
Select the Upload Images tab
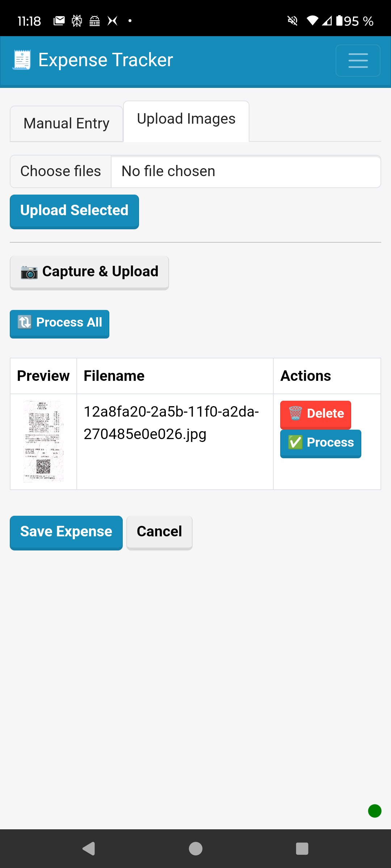[186, 119]
